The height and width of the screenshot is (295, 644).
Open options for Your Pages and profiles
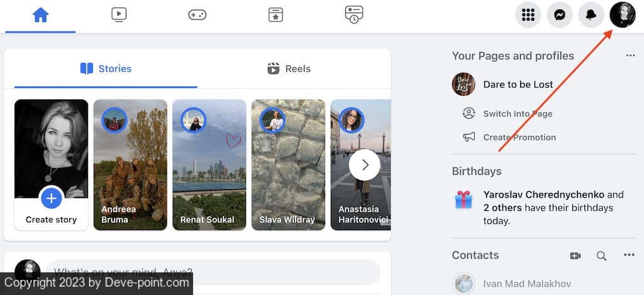630,56
